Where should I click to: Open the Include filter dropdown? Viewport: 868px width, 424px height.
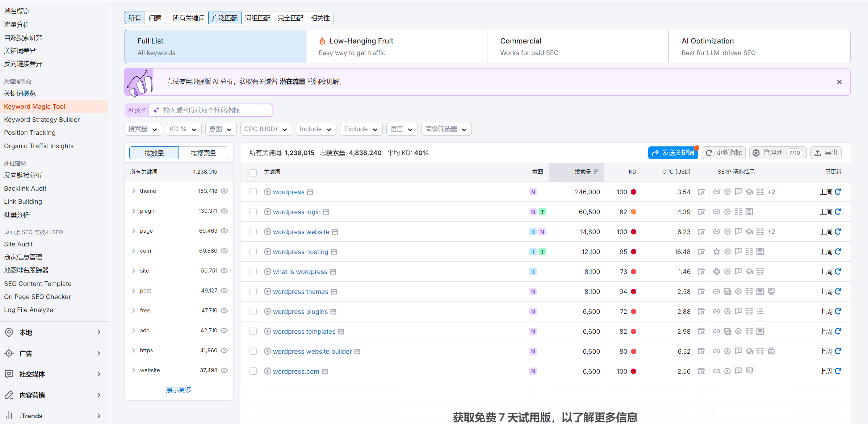coord(315,129)
